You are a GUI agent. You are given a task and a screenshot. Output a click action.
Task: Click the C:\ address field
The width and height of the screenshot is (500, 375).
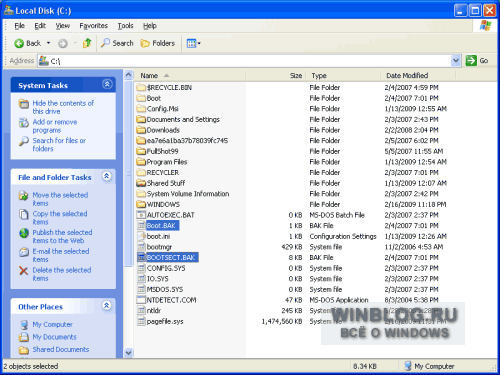(x=245, y=61)
